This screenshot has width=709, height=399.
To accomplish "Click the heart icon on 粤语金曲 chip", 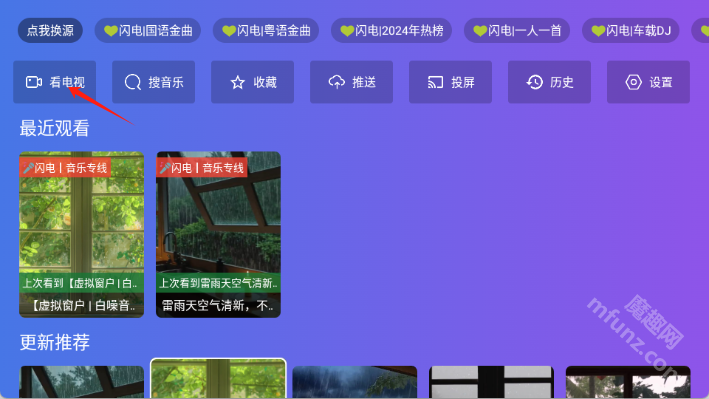I will coord(229,31).
